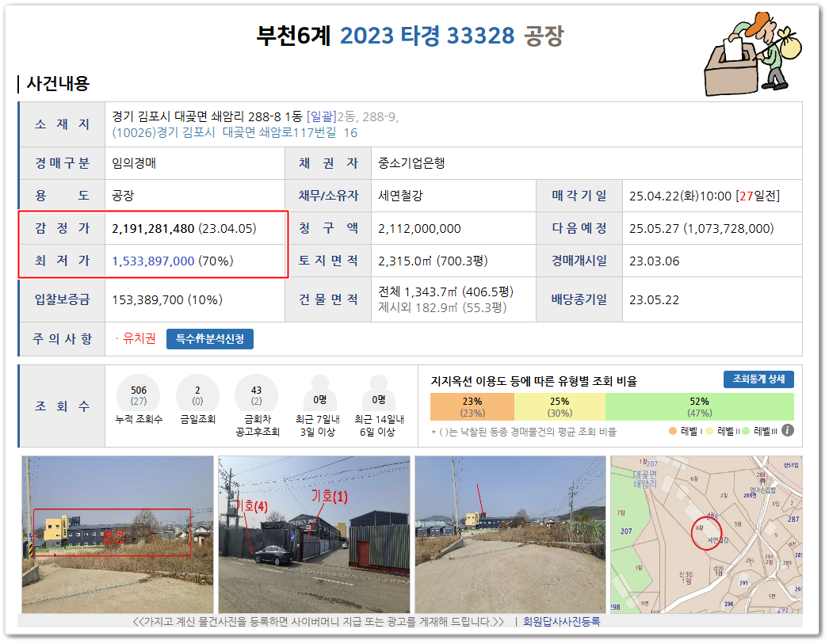Click the 임의경매 auction type value

[x=134, y=163]
